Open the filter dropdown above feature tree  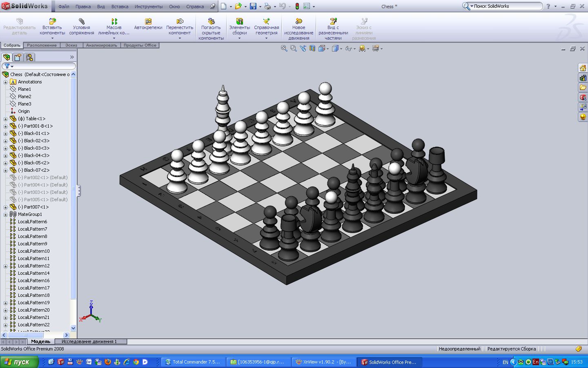tap(12, 66)
